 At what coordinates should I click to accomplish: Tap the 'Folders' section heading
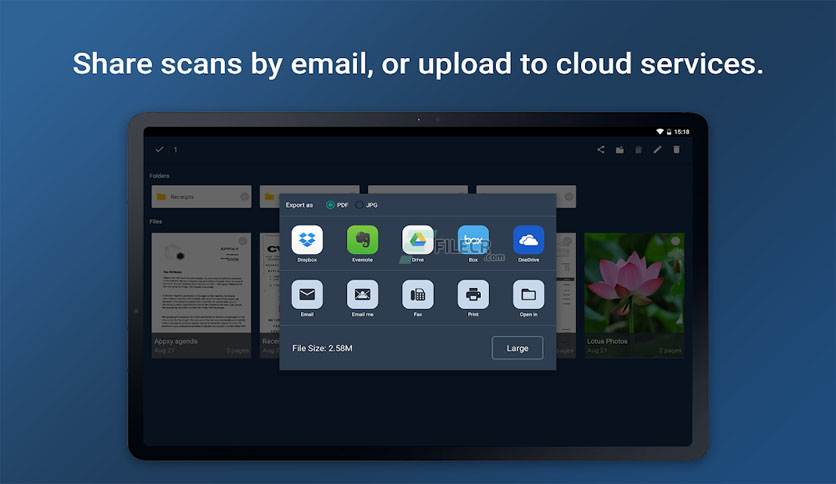(159, 175)
